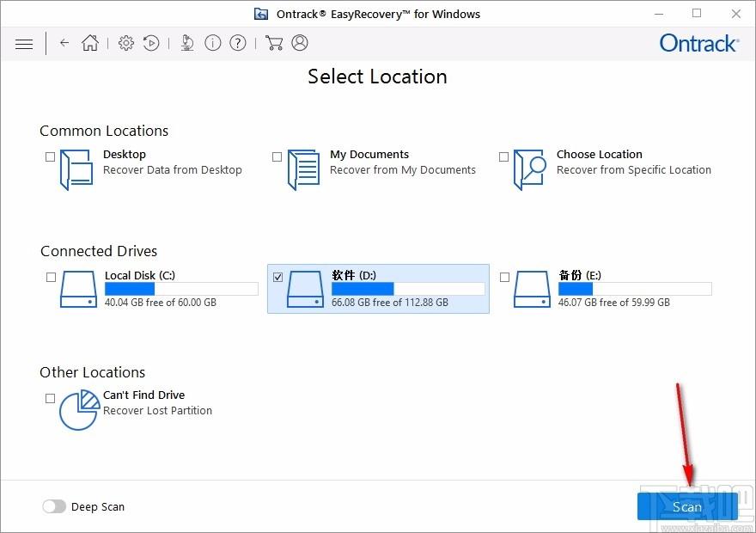Close the EasyRecovery window

735,14
